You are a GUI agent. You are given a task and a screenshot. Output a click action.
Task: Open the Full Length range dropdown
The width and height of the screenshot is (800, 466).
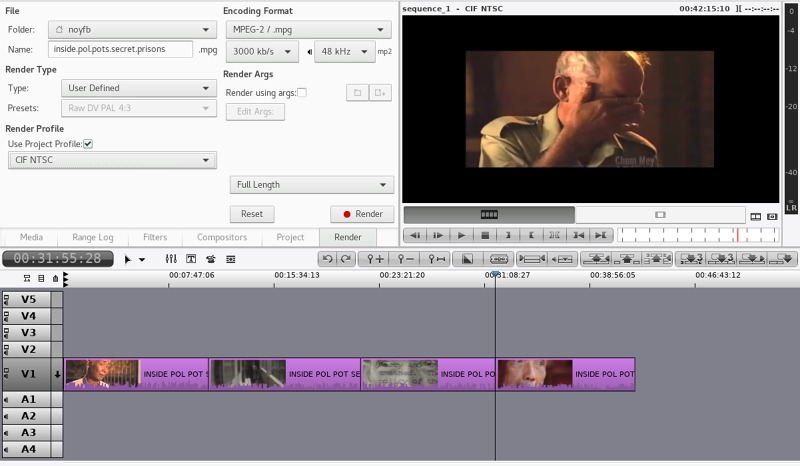point(311,185)
